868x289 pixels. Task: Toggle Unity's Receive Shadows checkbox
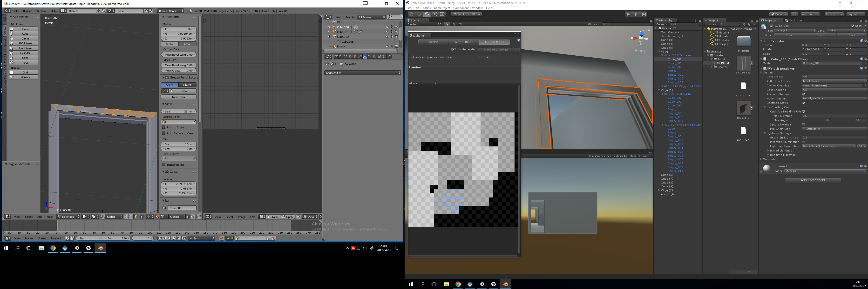tap(804, 94)
